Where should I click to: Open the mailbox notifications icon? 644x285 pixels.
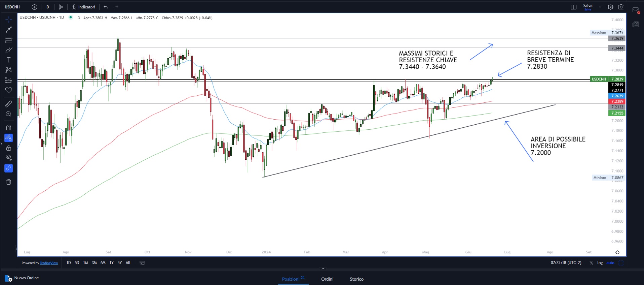pyautogui.click(x=636, y=10)
